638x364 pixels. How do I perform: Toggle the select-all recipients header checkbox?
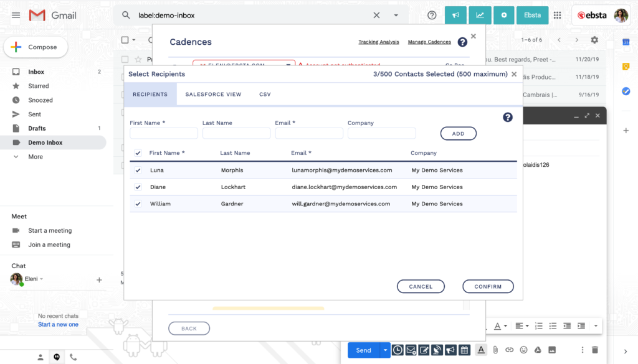pos(138,153)
